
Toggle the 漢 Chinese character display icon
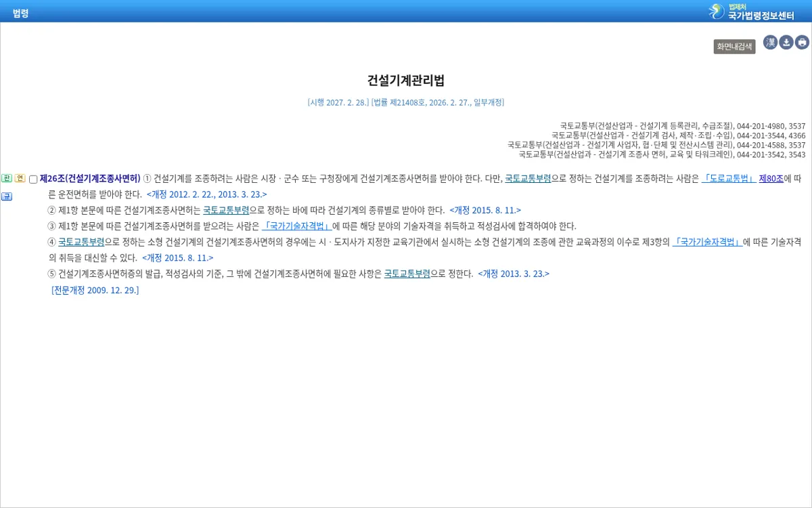(x=770, y=43)
